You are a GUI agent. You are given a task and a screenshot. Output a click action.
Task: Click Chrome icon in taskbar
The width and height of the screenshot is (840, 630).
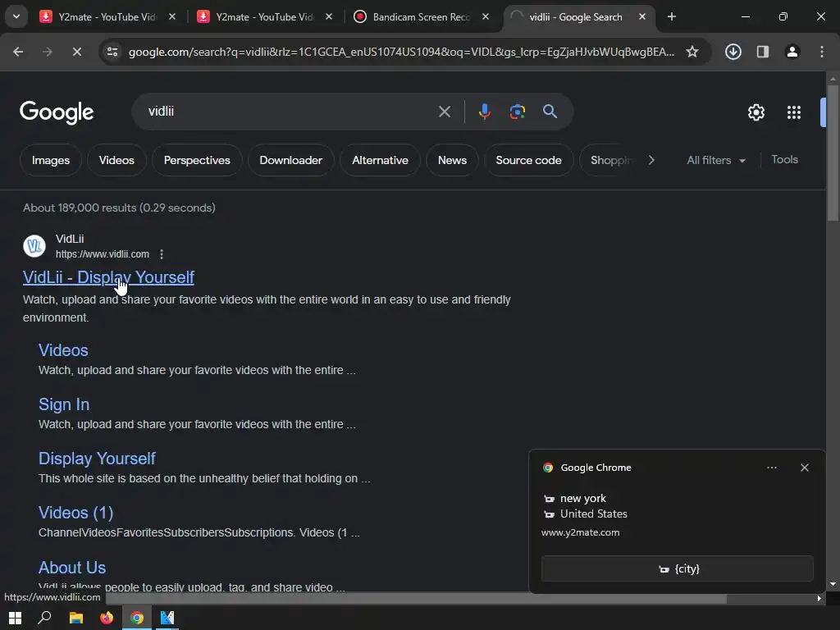click(x=137, y=618)
